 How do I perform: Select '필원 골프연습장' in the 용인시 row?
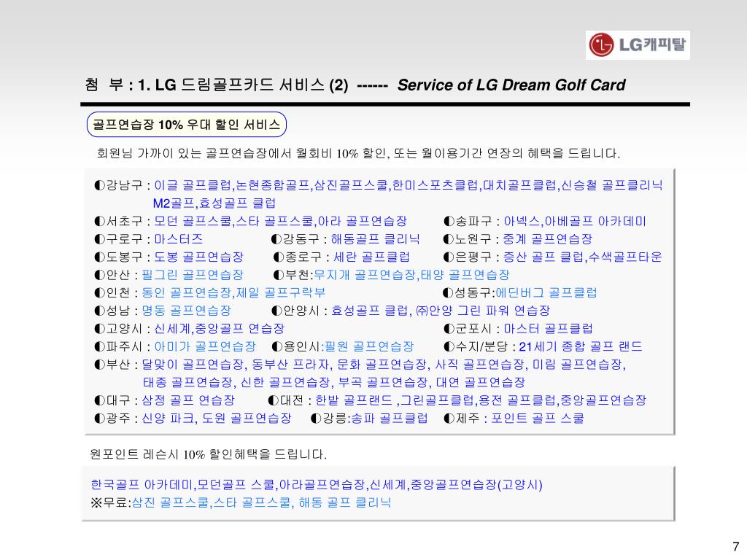click(x=368, y=346)
